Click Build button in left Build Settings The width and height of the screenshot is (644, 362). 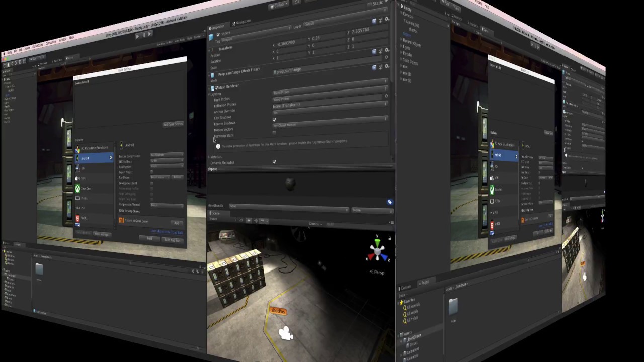click(149, 238)
